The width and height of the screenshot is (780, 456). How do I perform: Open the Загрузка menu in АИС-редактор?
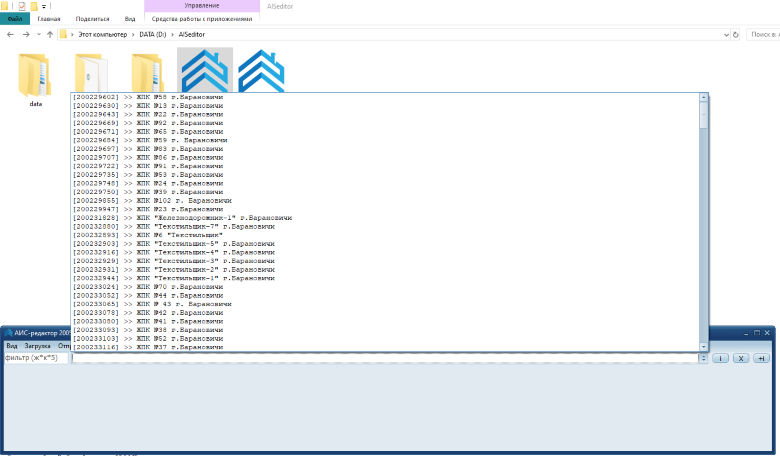(x=37, y=345)
